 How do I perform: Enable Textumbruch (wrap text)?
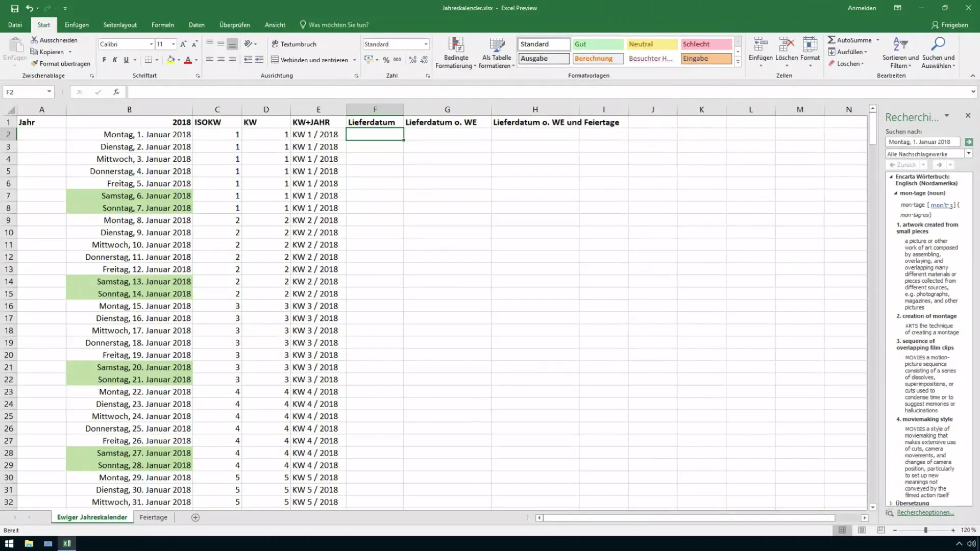click(x=294, y=44)
